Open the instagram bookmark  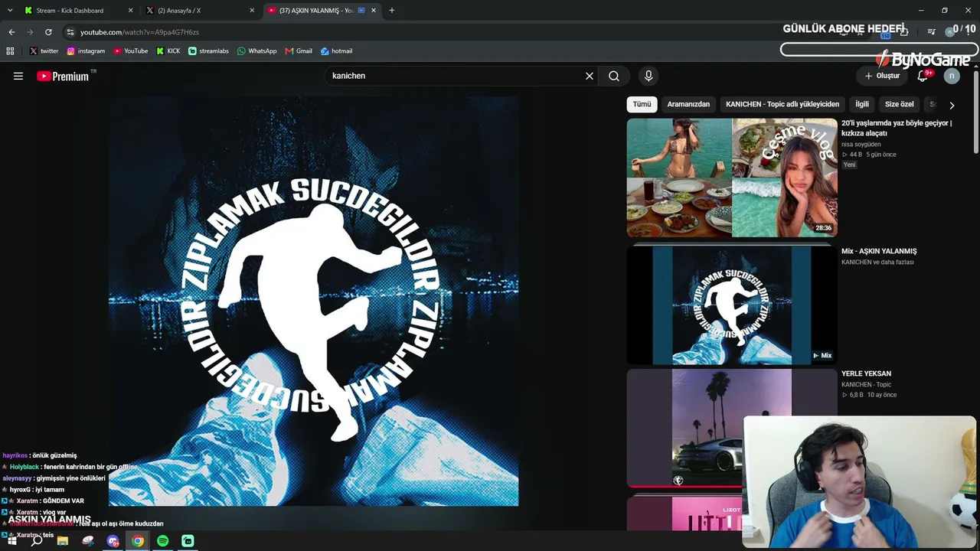86,51
